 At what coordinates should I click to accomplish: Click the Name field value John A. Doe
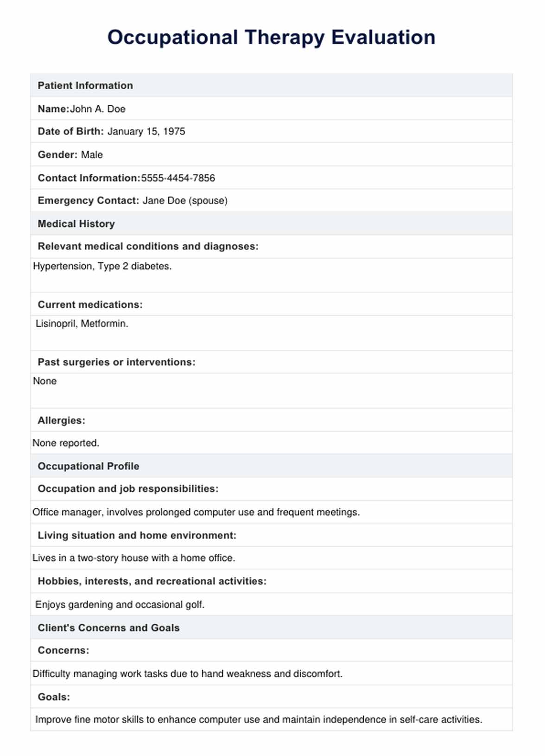(x=97, y=109)
